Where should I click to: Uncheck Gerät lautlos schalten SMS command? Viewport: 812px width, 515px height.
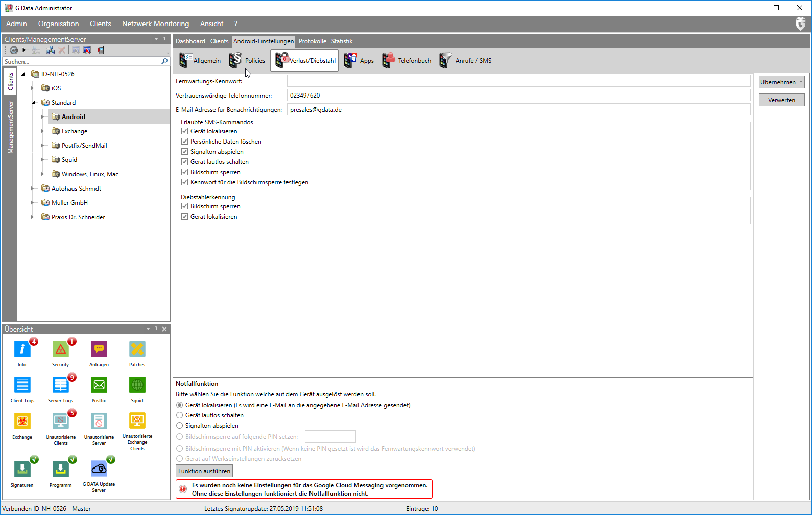click(x=184, y=162)
